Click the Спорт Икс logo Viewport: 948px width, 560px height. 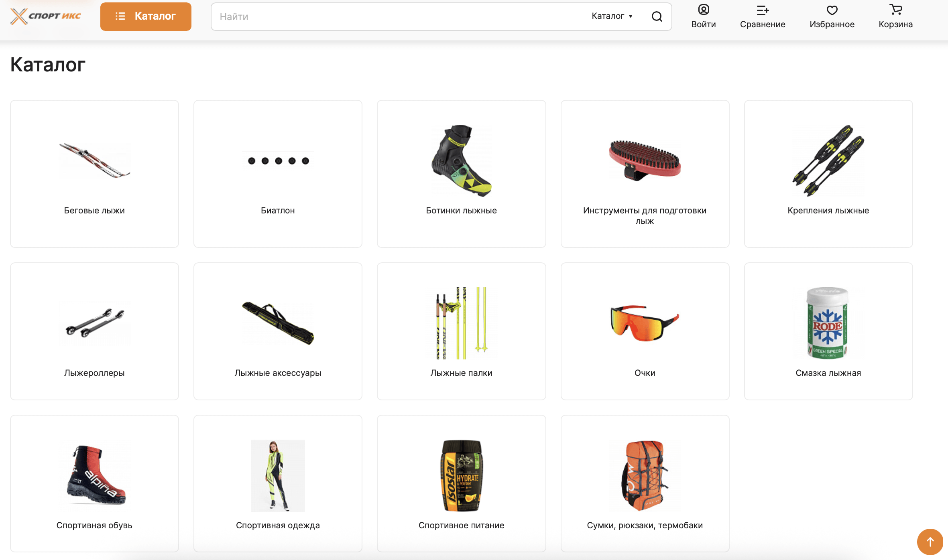(x=46, y=16)
